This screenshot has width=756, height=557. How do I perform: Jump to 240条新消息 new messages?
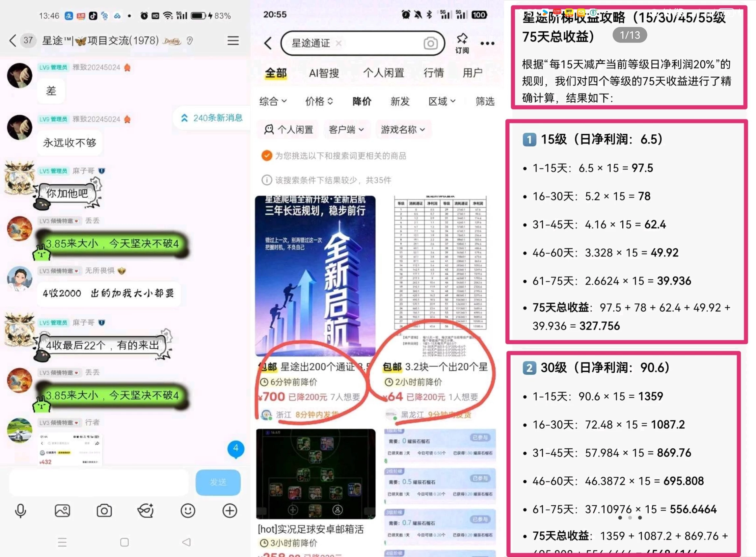tap(212, 118)
